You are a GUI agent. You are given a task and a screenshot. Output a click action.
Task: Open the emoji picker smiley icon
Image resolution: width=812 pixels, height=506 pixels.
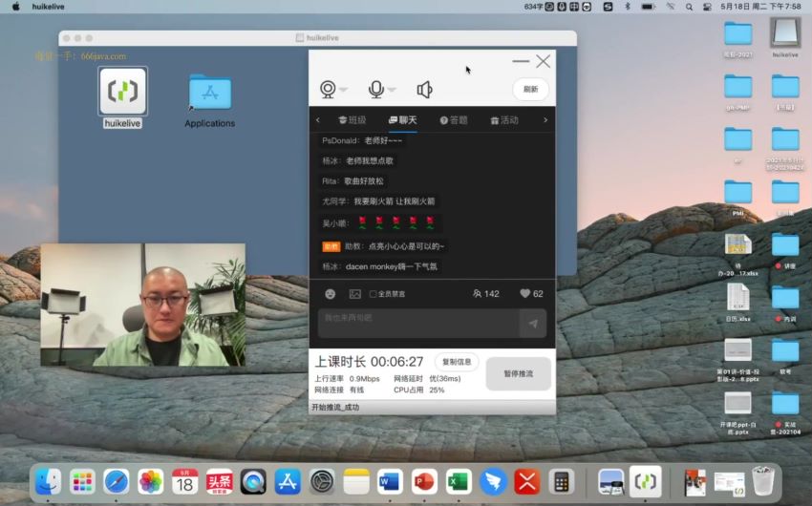tap(330, 294)
